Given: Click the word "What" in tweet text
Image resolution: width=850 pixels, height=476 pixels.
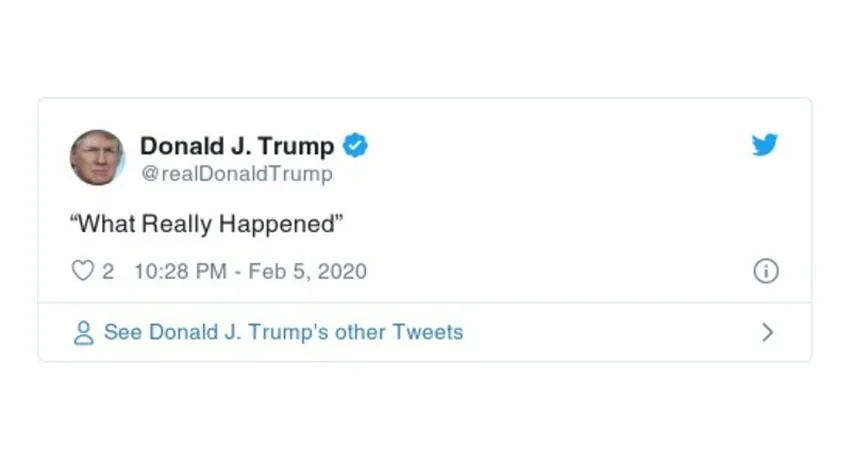Looking at the screenshot, I should pyautogui.click(x=106, y=224).
